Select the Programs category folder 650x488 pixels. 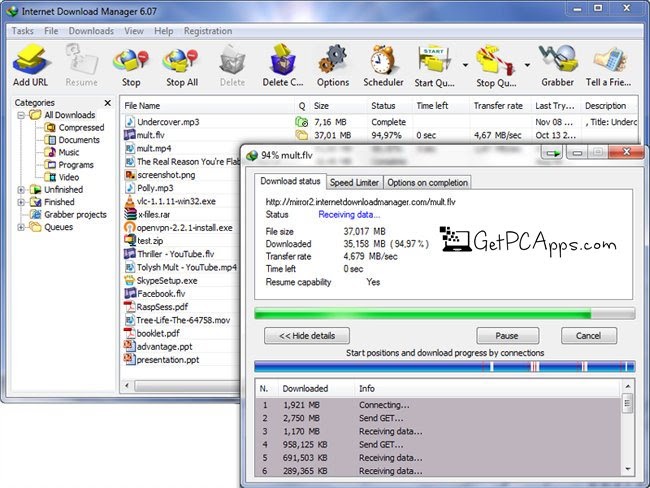click(69, 165)
